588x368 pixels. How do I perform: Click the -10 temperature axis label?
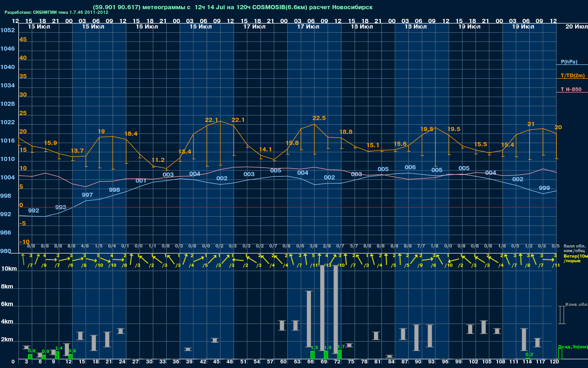(x=24, y=242)
